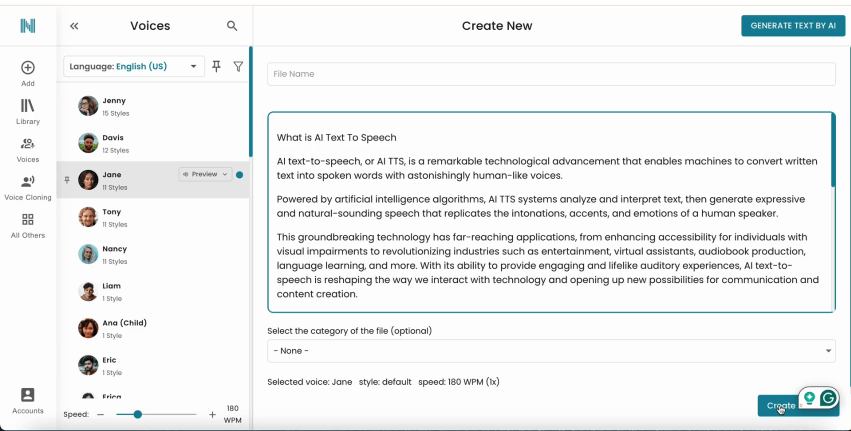This screenshot has width=851, height=431.
Task: Collapse the Voices panel with double chevron
Action: tap(74, 26)
